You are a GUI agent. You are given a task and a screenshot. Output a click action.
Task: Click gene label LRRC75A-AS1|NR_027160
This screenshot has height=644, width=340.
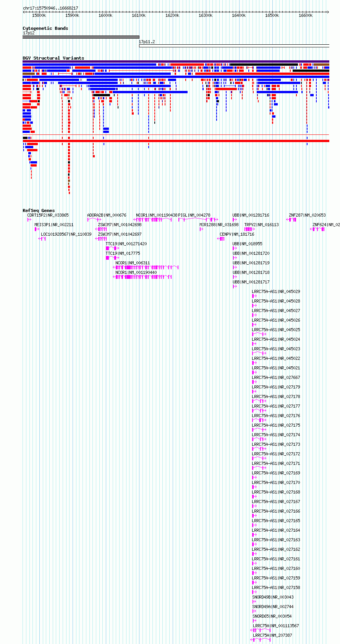point(276,568)
